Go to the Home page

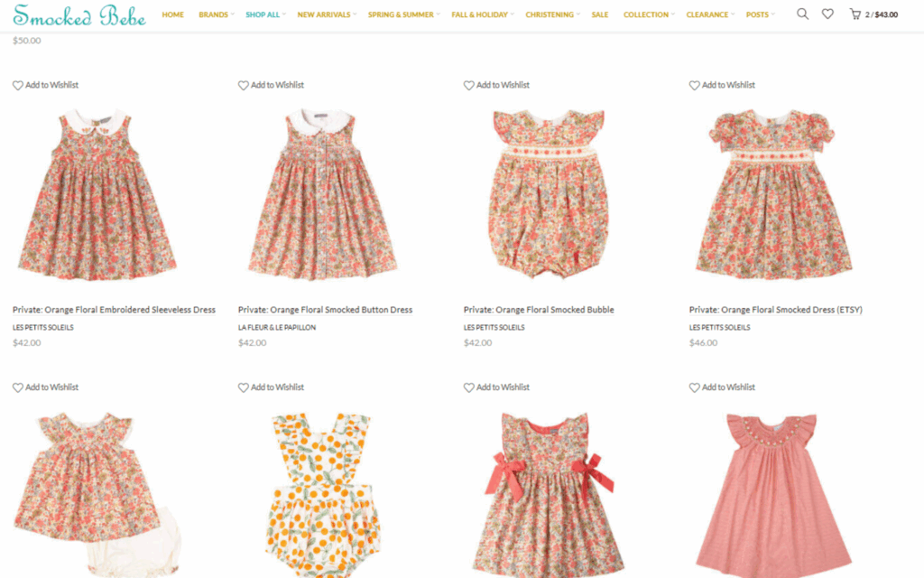point(172,14)
